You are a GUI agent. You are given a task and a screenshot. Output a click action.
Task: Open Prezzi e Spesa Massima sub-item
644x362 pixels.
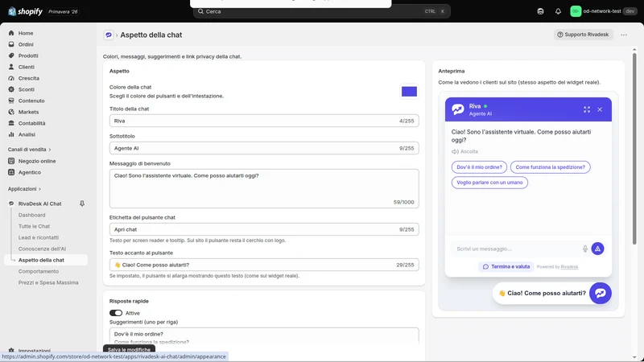tap(48, 283)
